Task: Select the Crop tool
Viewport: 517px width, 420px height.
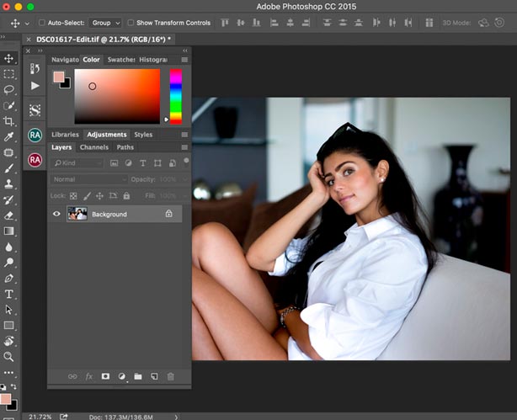Action: 9,121
